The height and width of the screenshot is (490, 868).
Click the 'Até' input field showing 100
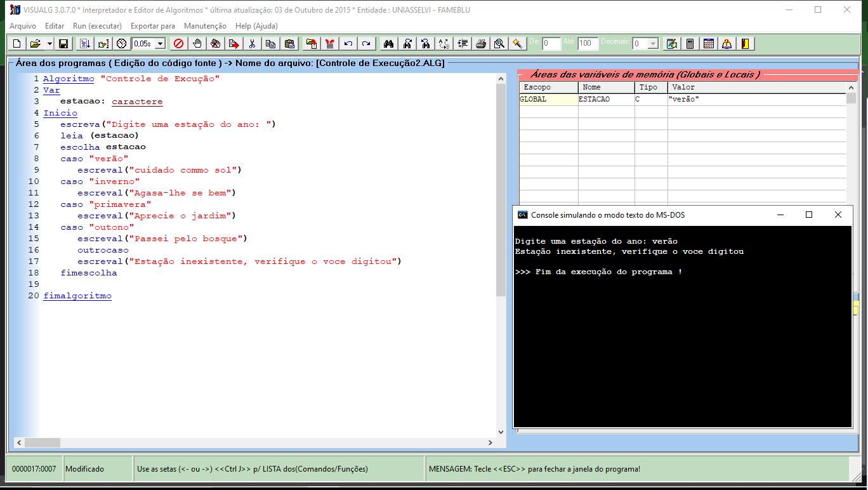(588, 44)
